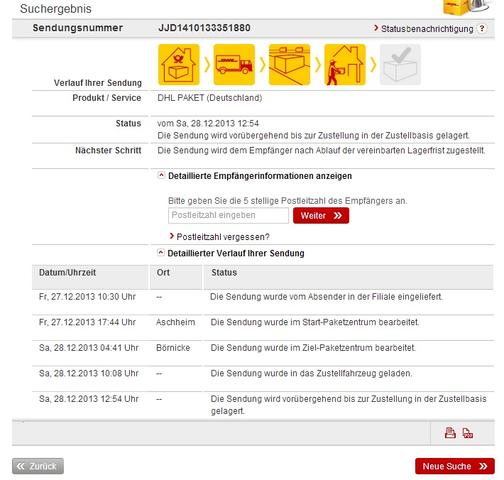Click the DHL parcel box logo image

click(x=467, y=7)
